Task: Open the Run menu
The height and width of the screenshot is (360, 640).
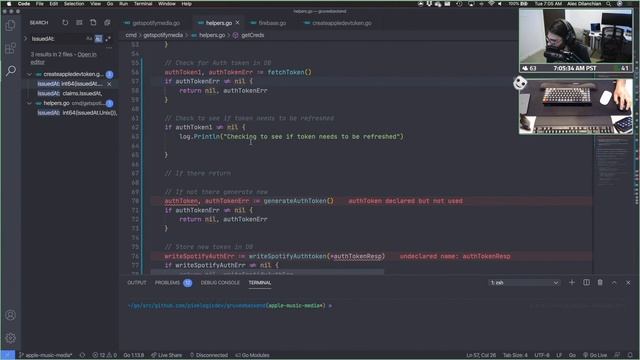Action: (x=123, y=4)
